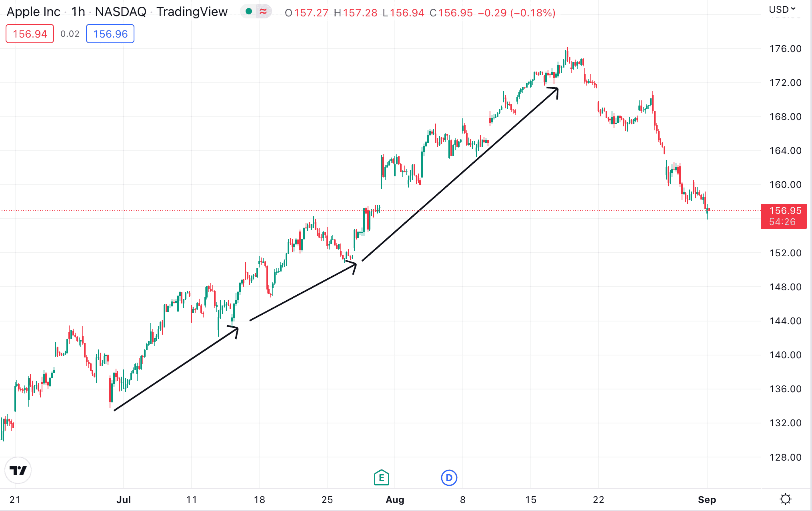The height and width of the screenshot is (511, 812).
Task: Click the 176.00 price axis label
Action: pyautogui.click(x=785, y=49)
